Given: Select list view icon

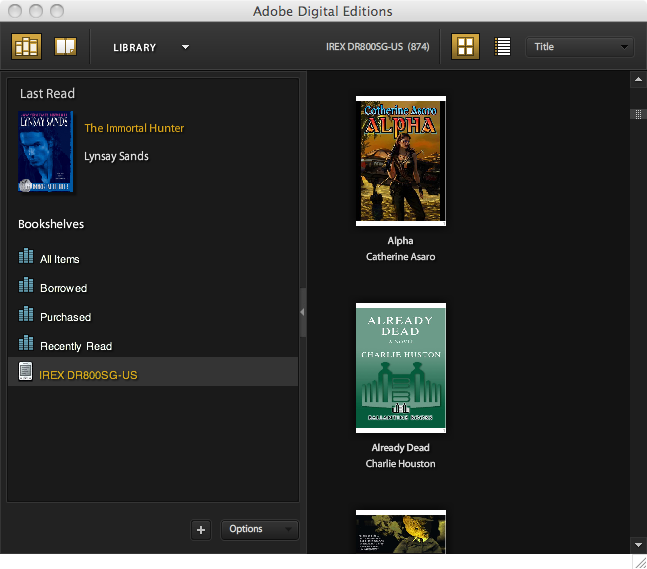Looking at the screenshot, I should pos(502,47).
